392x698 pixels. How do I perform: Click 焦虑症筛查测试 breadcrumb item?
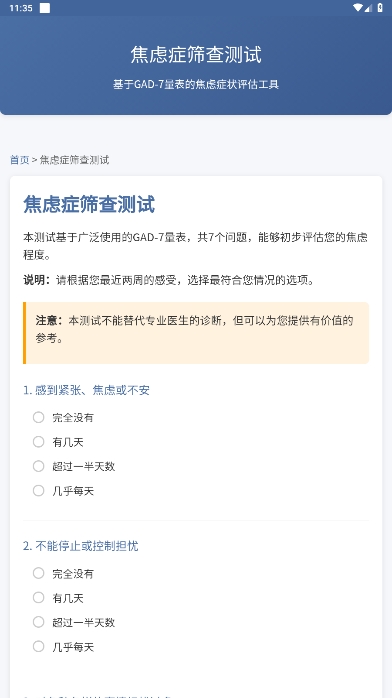coord(74,160)
